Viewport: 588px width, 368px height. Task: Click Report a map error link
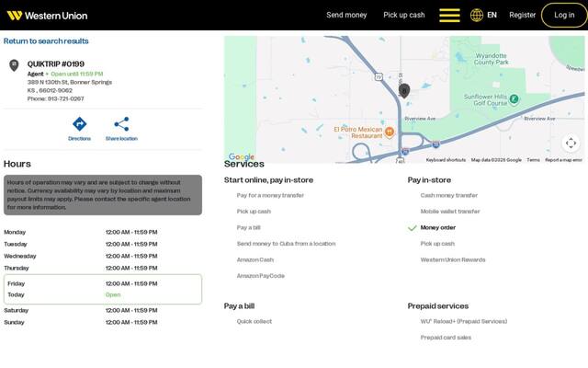pos(563,160)
